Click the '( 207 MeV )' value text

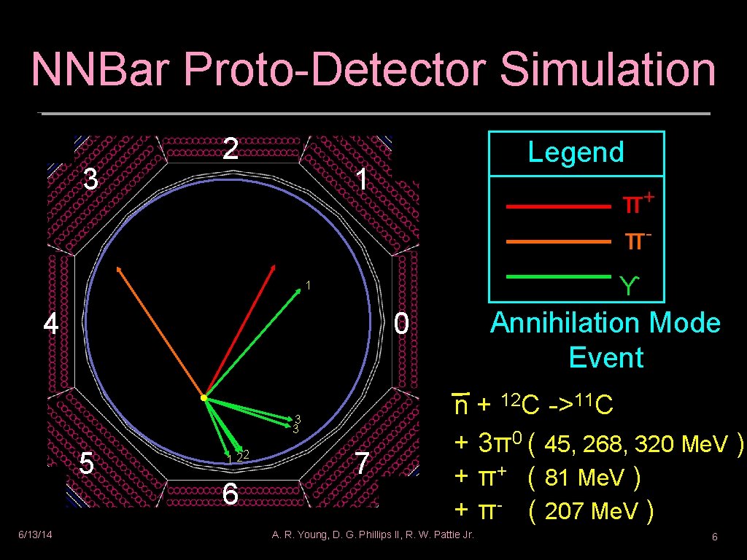click(x=591, y=511)
